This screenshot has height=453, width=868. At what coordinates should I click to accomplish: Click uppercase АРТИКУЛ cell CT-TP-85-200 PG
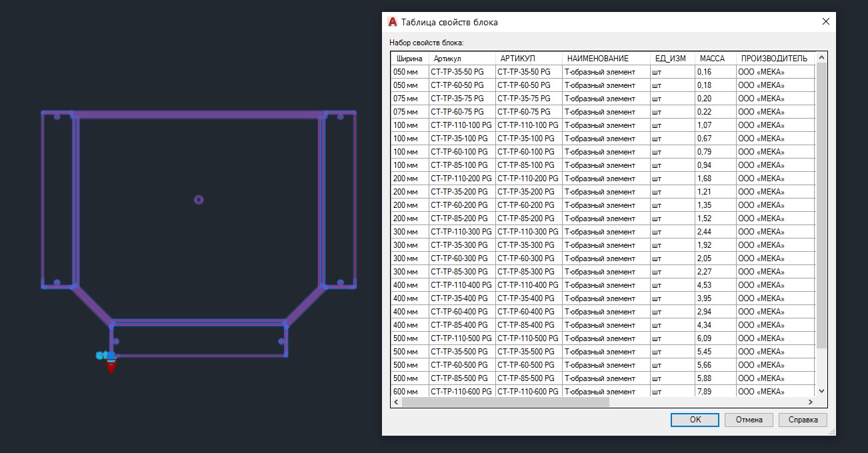(529, 219)
